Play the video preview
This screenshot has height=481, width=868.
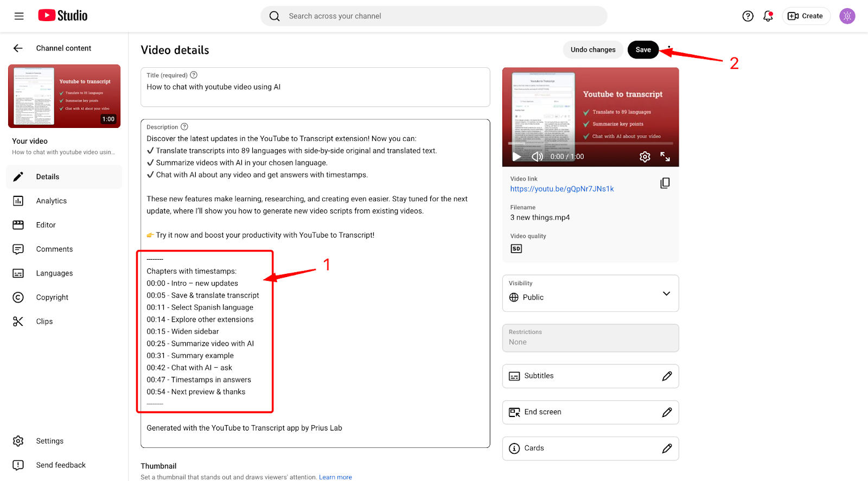(516, 157)
